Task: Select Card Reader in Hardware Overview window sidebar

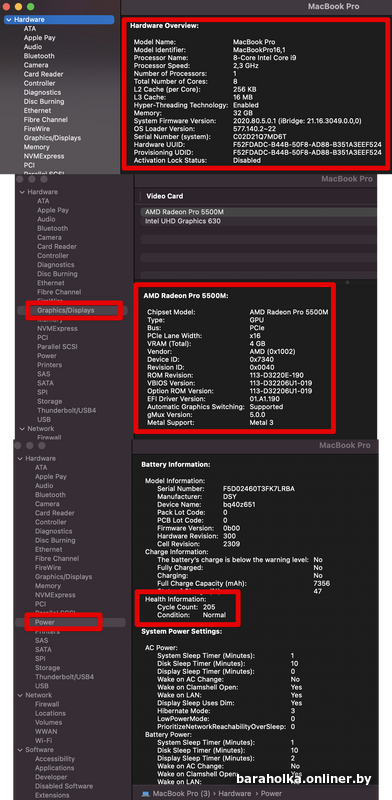Action: (43, 74)
